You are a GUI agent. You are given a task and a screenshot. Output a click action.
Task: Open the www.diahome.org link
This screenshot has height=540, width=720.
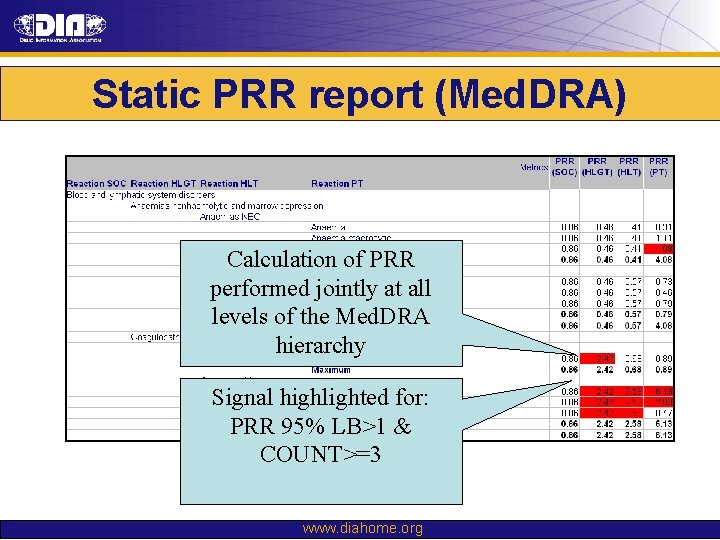[362, 529]
